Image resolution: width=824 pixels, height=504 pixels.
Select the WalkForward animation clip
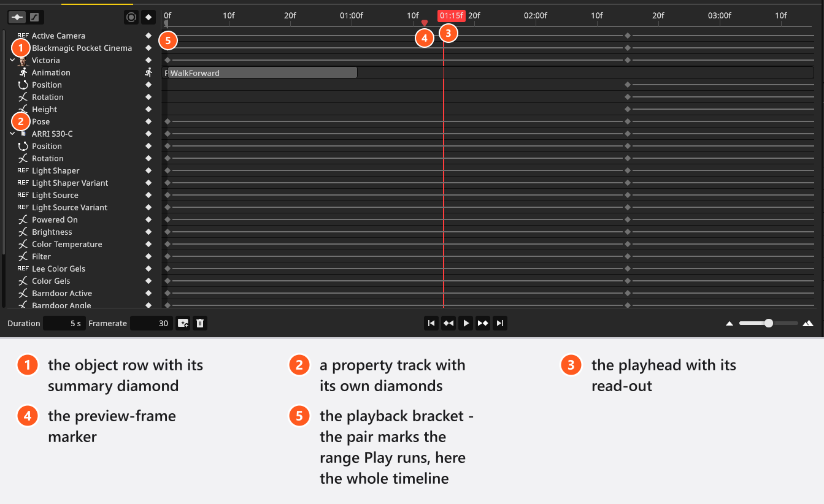coord(262,72)
